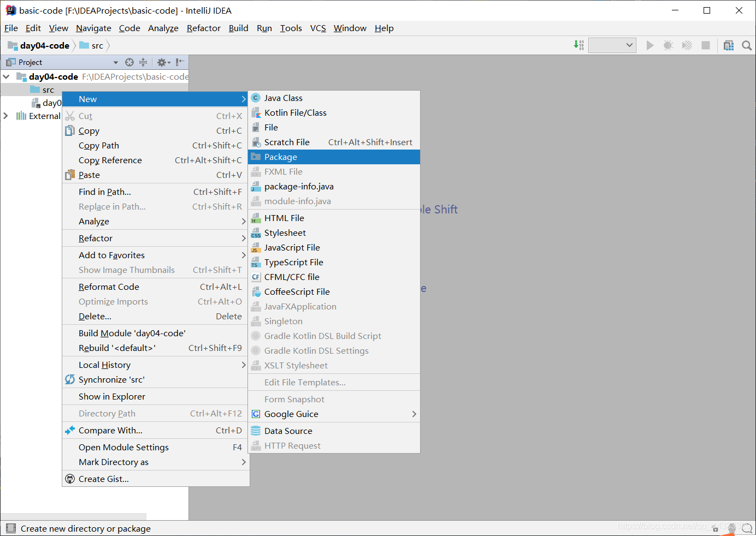Select the src folder in project tree

coord(42,90)
